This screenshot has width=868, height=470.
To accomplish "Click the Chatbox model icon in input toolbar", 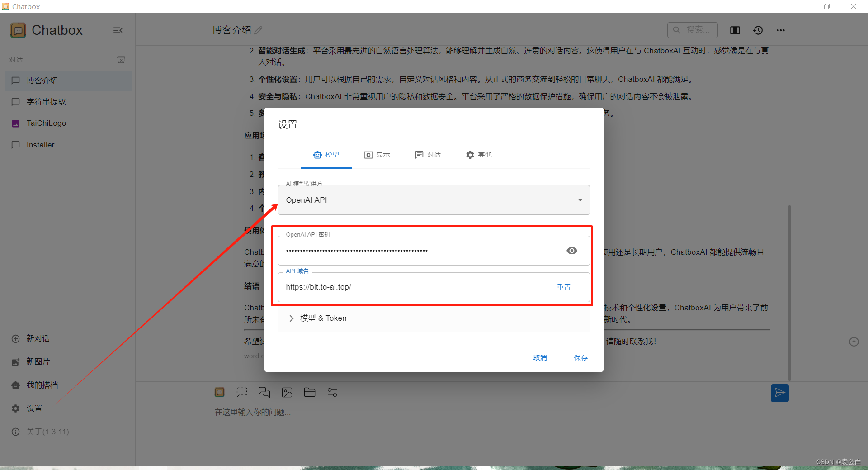I will (x=220, y=392).
